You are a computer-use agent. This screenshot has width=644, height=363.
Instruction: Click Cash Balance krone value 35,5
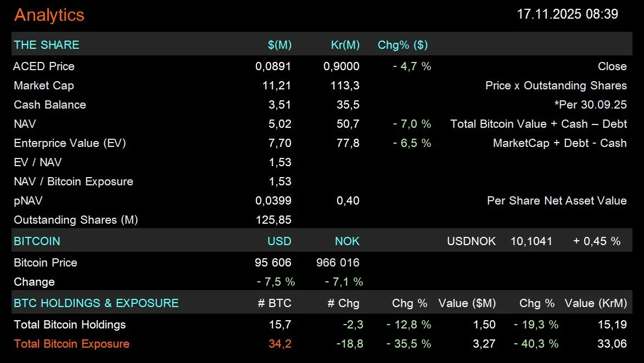[x=348, y=105]
